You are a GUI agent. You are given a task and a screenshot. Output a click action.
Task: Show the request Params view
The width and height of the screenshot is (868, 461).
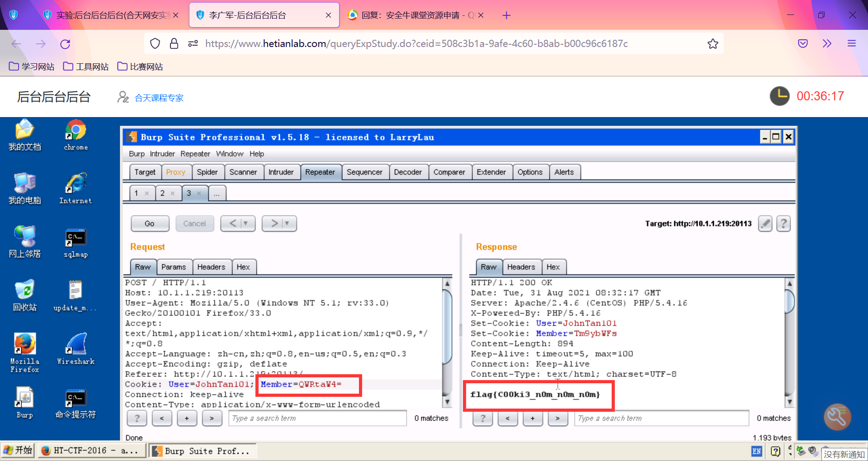point(174,267)
